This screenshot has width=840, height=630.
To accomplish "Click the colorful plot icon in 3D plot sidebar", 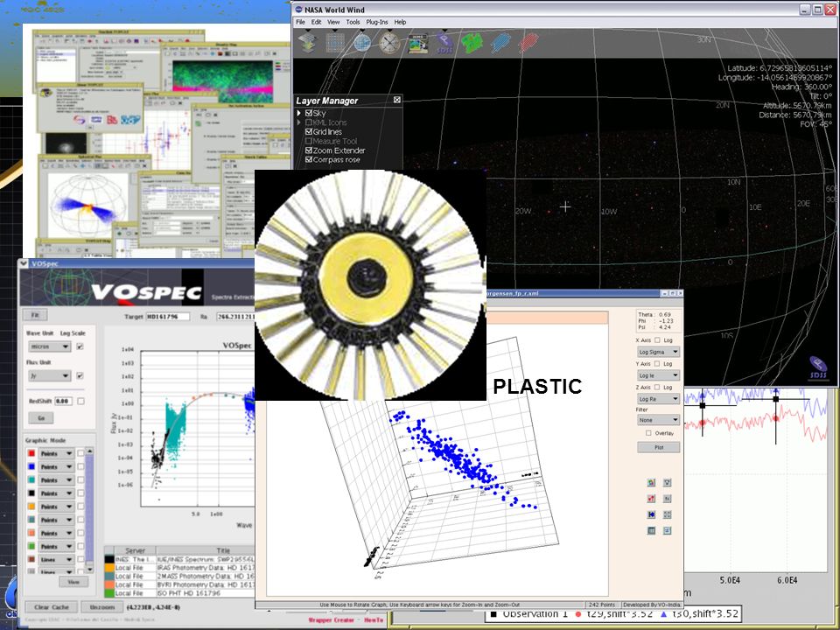I will click(x=651, y=483).
